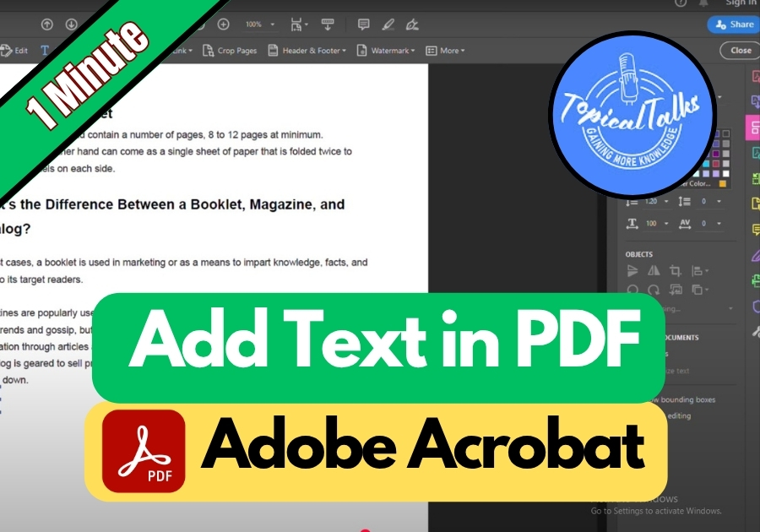Go to previous page with up arrow
Screen dimensions: 760x532
tap(47, 24)
